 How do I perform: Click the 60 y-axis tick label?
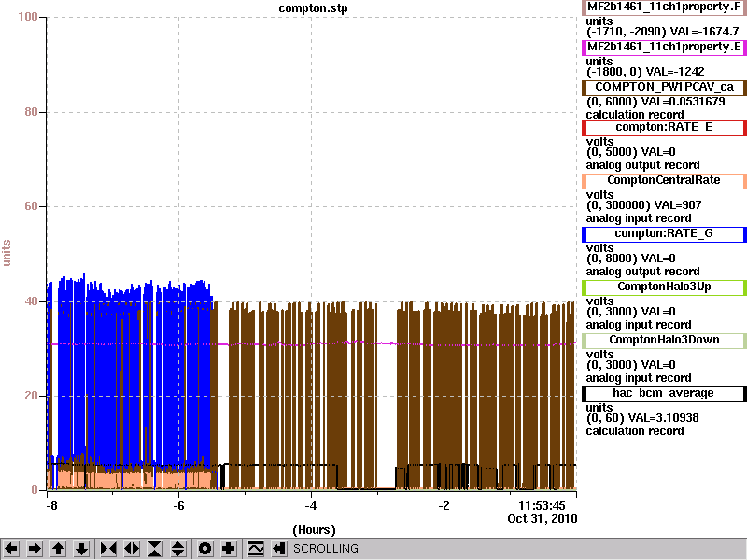(x=31, y=206)
